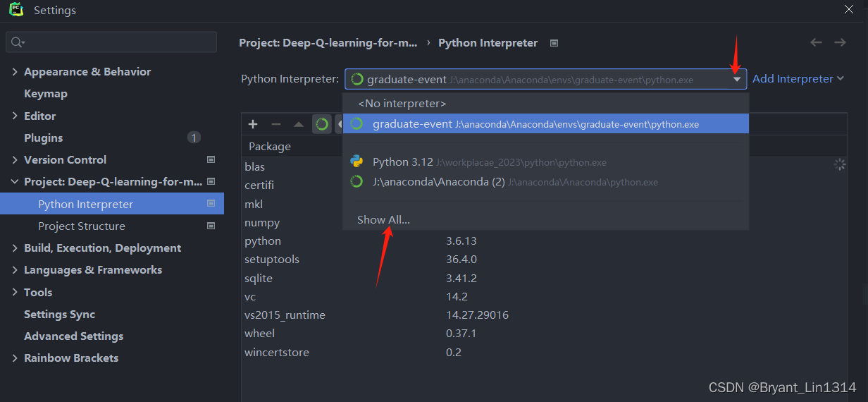Image resolution: width=868 pixels, height=402 pixels.
Task: Select Python 3.12 interpreter from list
Action: coord(402,162)
